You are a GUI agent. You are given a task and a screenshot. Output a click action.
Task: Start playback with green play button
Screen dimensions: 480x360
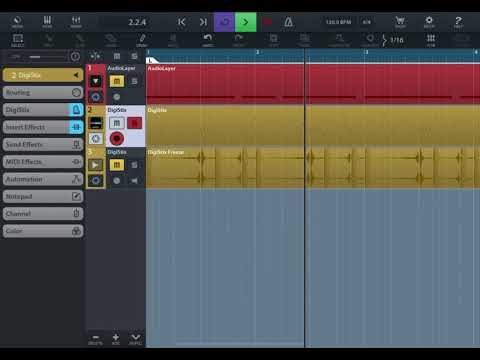pos(246,22)
